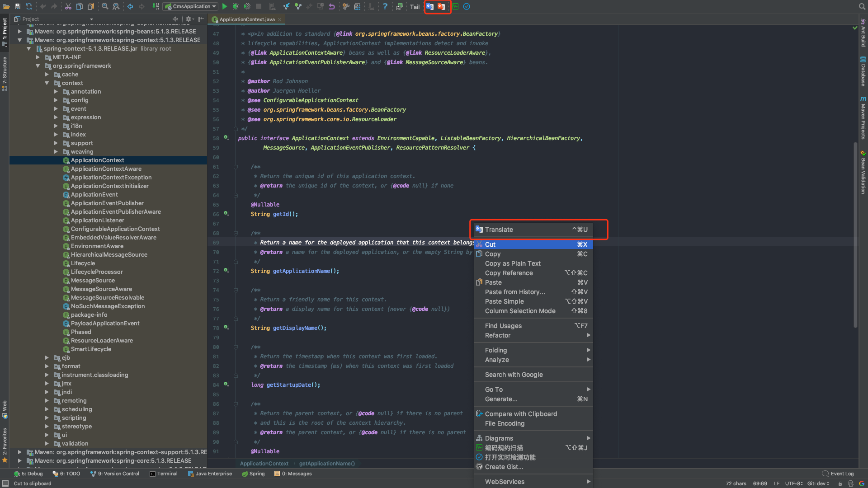
Task: Expand the scheduling package folder
Action: (x=47, y=409)
